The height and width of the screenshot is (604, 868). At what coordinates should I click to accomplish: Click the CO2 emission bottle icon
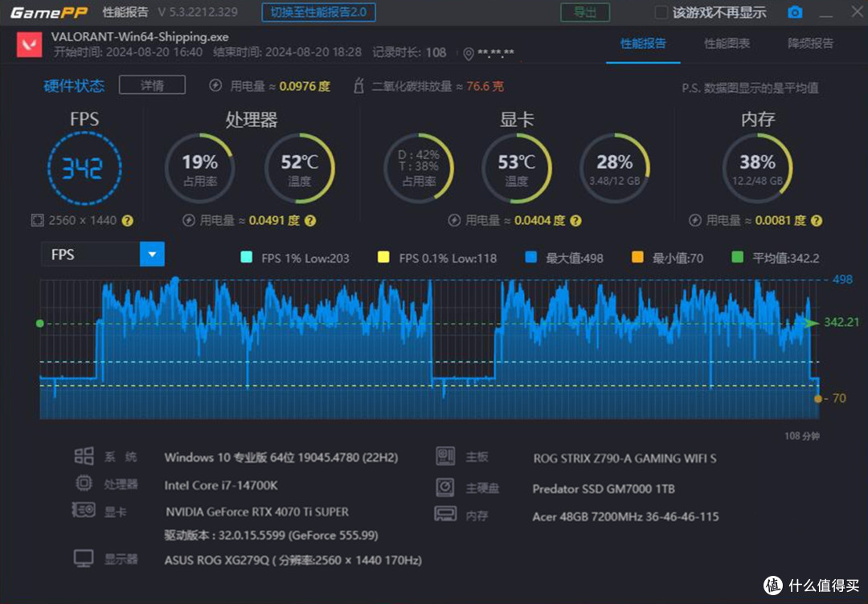click(x=358, y=86)
